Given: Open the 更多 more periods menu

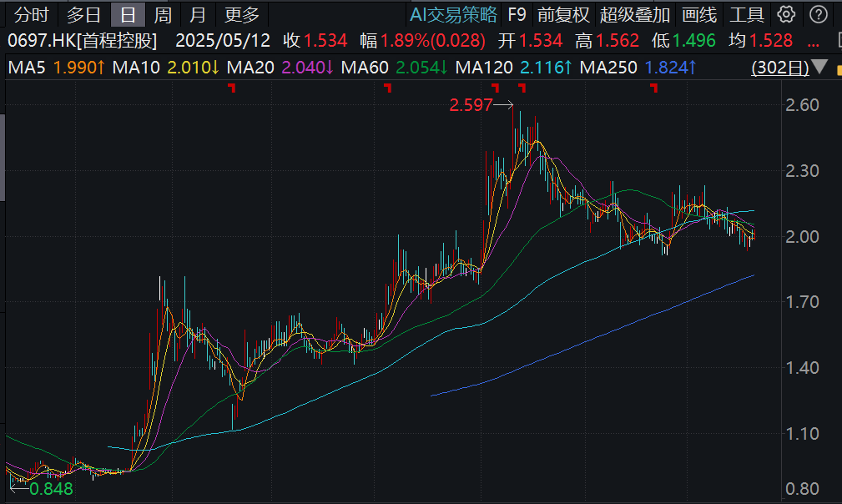Looking at the screenshot, I should 242,14.
